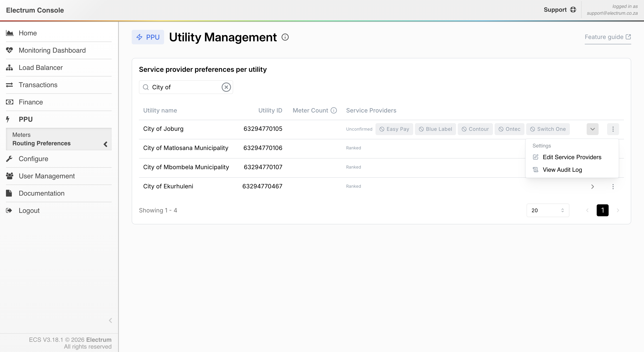Expand the City of Ekurhuleni row
The image size is (644, 352).
tap(592, 186)
